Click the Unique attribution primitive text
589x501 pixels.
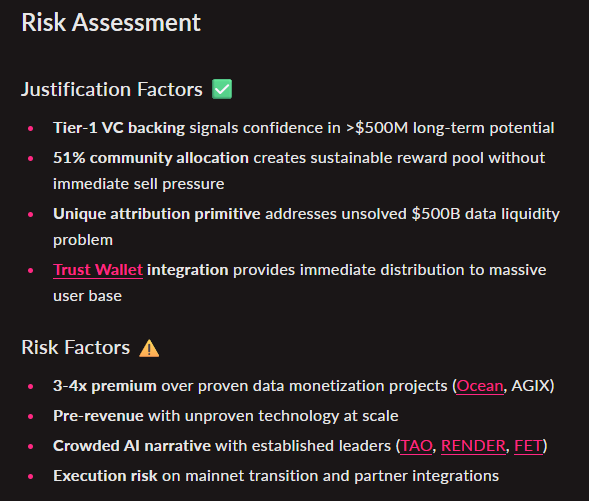point(157,214)
